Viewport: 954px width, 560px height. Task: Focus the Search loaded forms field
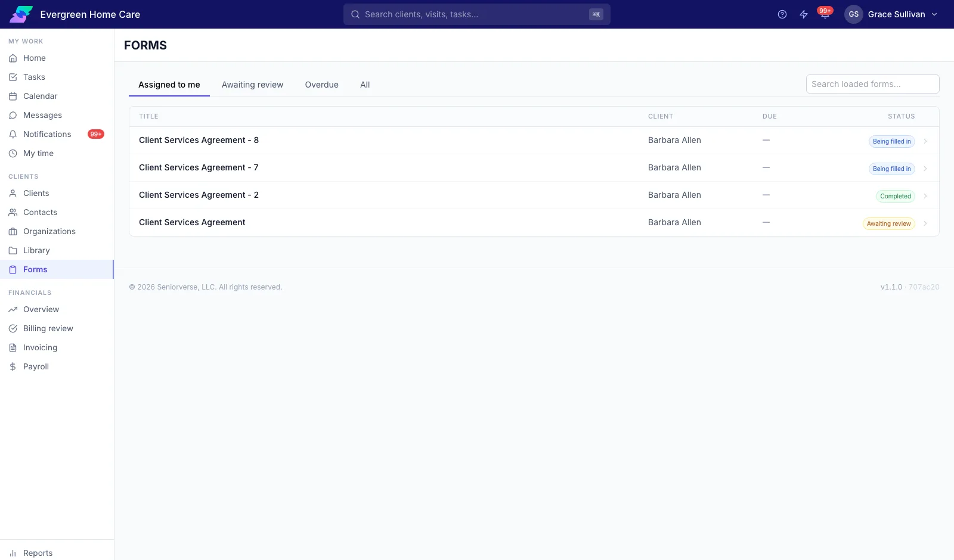(x=873, y=84)
